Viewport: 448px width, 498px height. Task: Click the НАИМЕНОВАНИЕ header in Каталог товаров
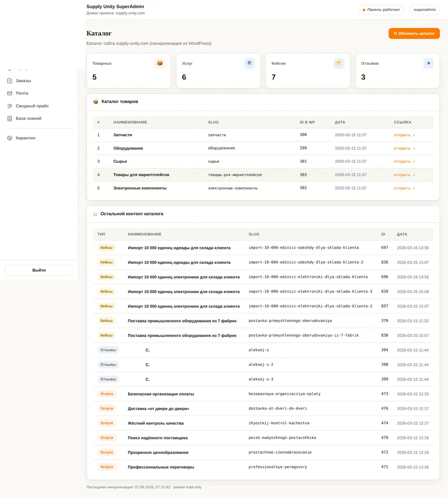coord(130,122)
